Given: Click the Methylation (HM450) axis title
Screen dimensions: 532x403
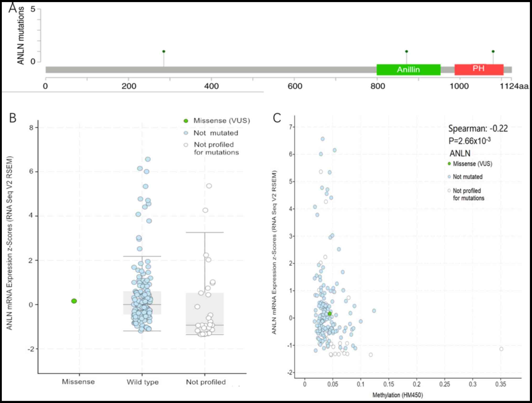Looking at the screenshot, I should 398,395.
